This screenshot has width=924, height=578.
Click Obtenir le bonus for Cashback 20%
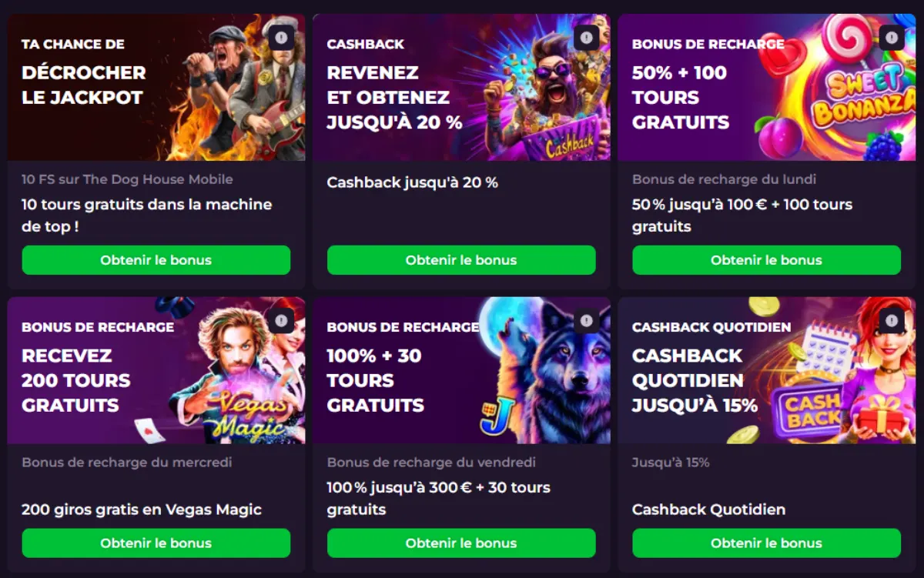click(x=460, y=260)
